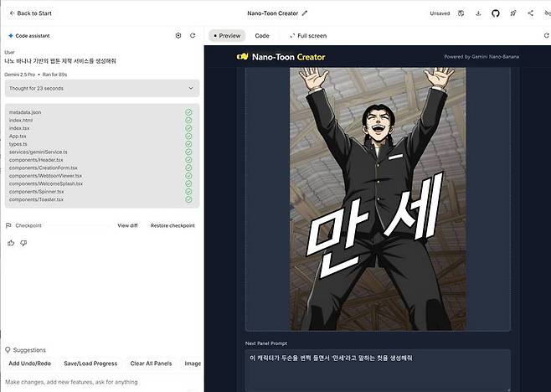Click the Nano-Toon Creator banana logo
Image resolution: width=551 pixels, height=392 pixels.
[x=243, y=57]
